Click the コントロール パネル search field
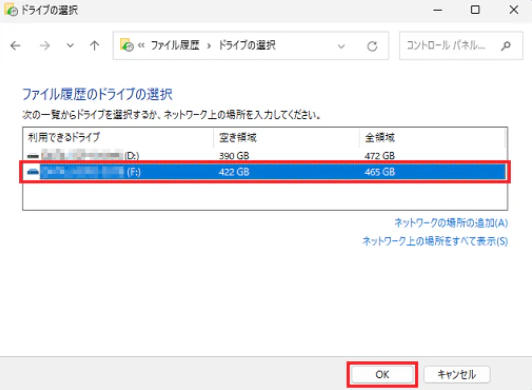The width and height of the screenshot is (532, 390). (461, 45)
